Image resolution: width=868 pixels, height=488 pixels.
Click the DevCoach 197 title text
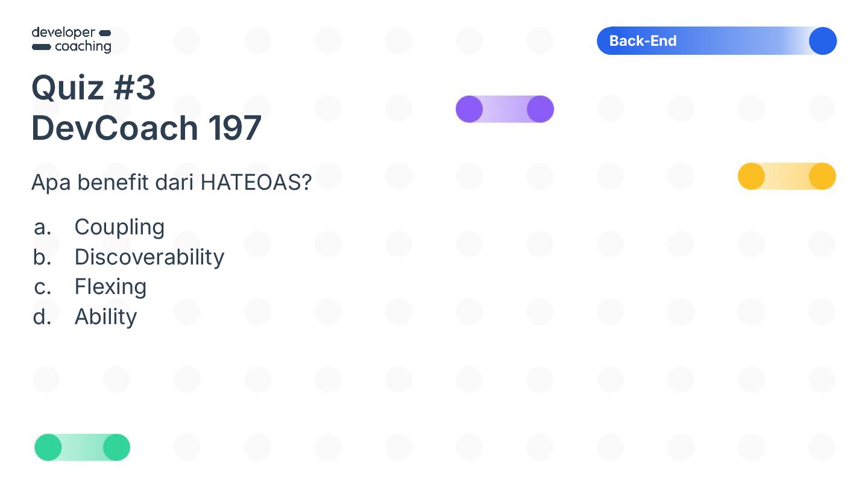146,128
